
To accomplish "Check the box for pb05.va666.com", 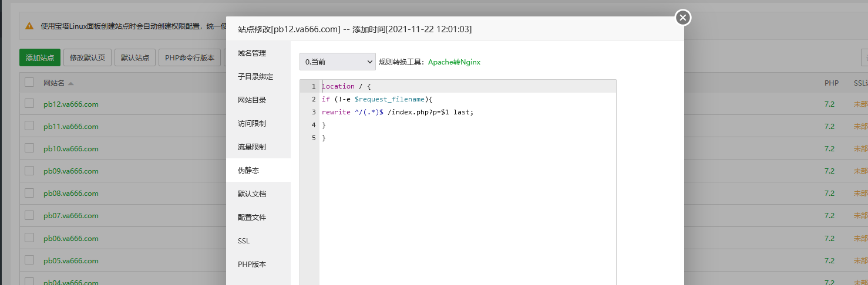I will coord(29,260).
